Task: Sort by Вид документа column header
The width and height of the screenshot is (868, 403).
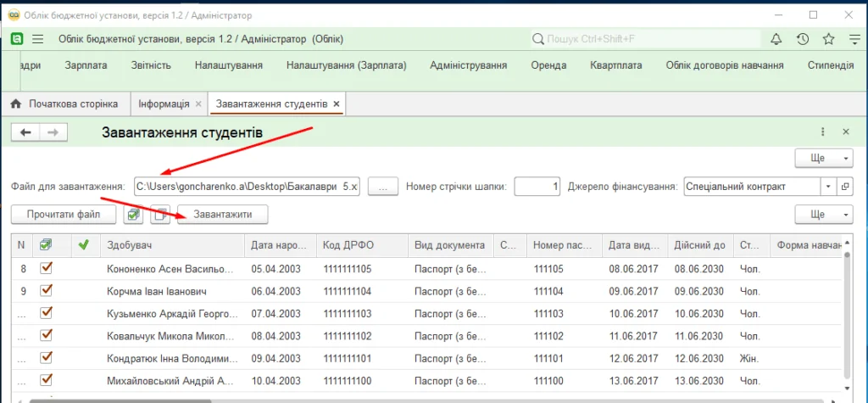Action: pyautogui.click(x=450, y=245)
